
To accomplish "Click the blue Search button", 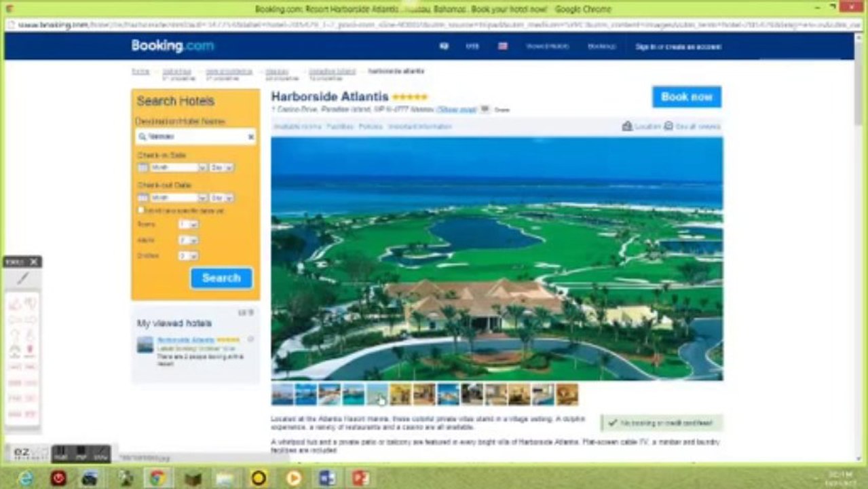I will [221, 278].
